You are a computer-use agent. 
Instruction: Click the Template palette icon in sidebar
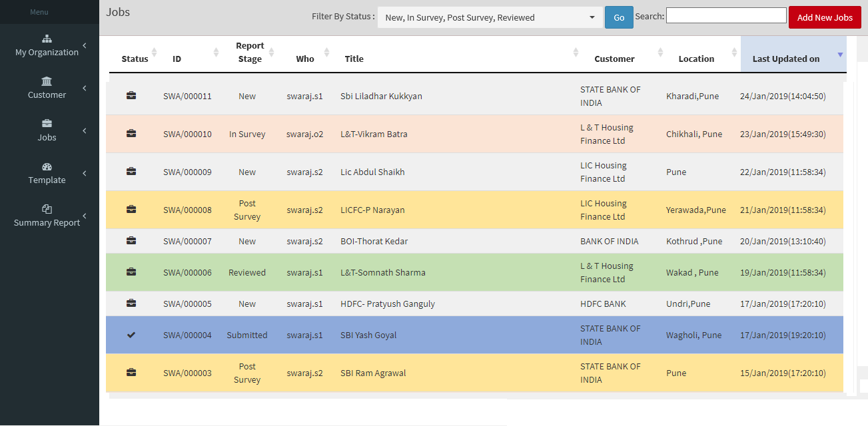pyautogui.click(x=47, y=166)
